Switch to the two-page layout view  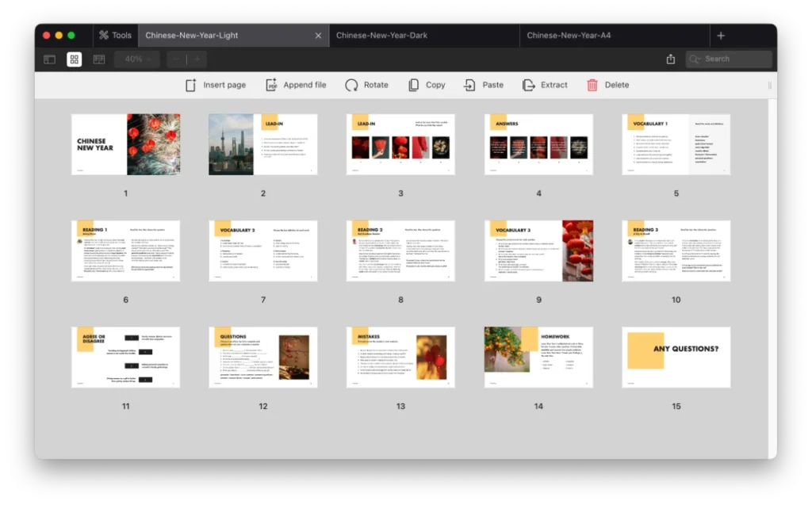coord(98,59)
